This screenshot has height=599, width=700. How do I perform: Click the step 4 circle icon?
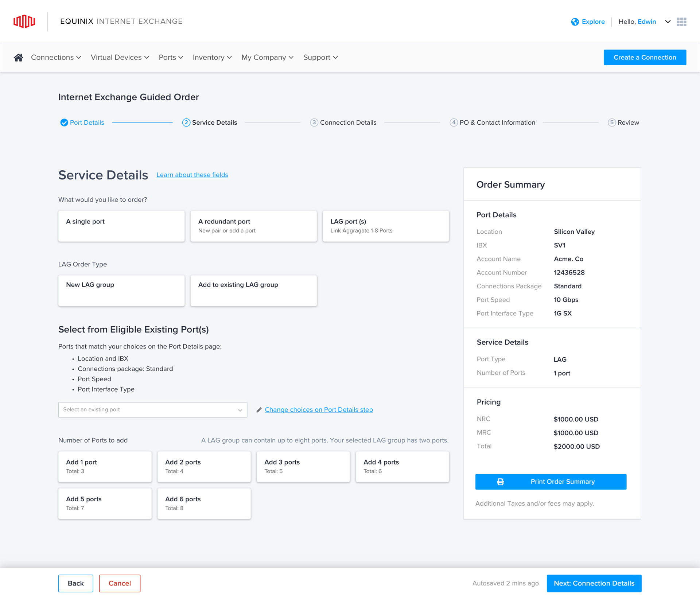pos(454,122)
